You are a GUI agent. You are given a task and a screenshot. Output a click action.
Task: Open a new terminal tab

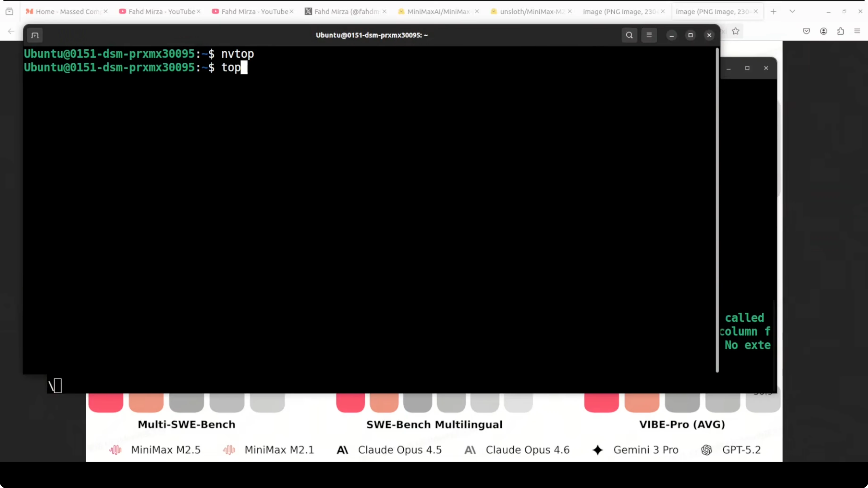pos(34,35)
